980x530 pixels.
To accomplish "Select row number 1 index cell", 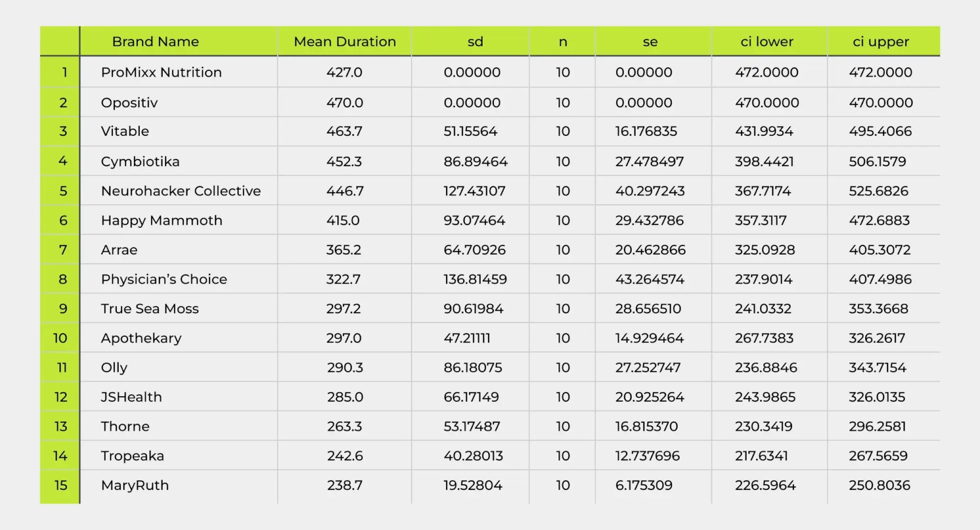I will click(x=64, y=72).
